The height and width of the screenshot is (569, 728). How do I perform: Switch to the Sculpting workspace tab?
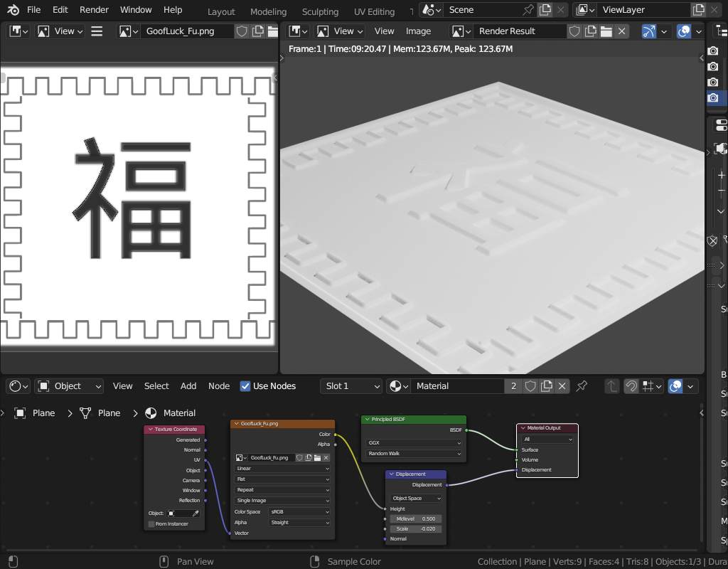coord(320,11)
